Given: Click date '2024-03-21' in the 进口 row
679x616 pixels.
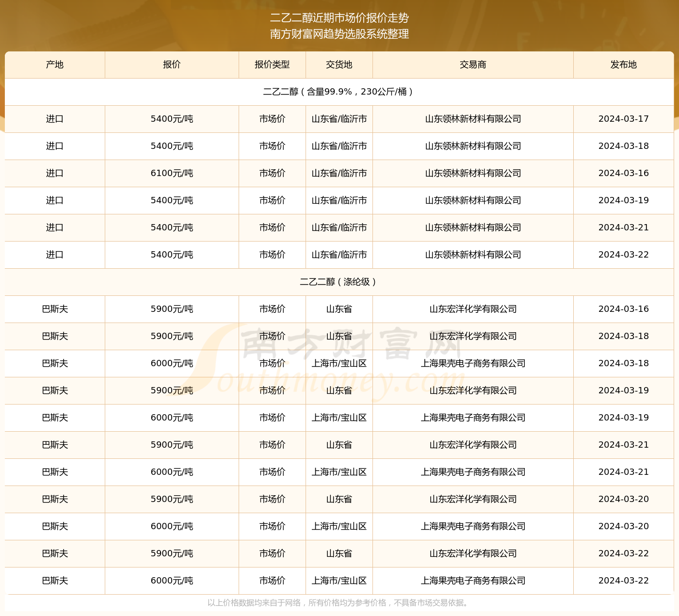Looking at the screenshot, I should click(624, 227).
